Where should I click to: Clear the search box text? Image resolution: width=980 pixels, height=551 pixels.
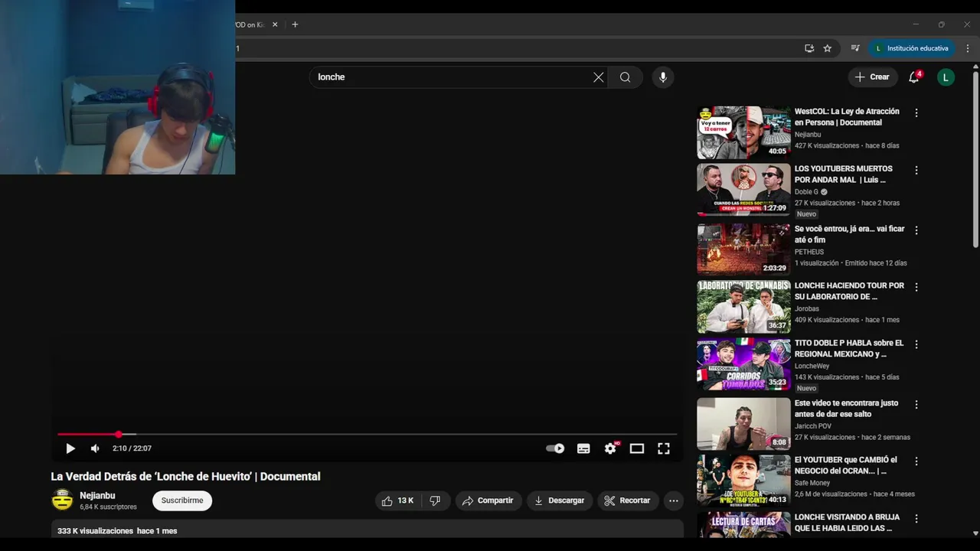[x=599, y=77]
